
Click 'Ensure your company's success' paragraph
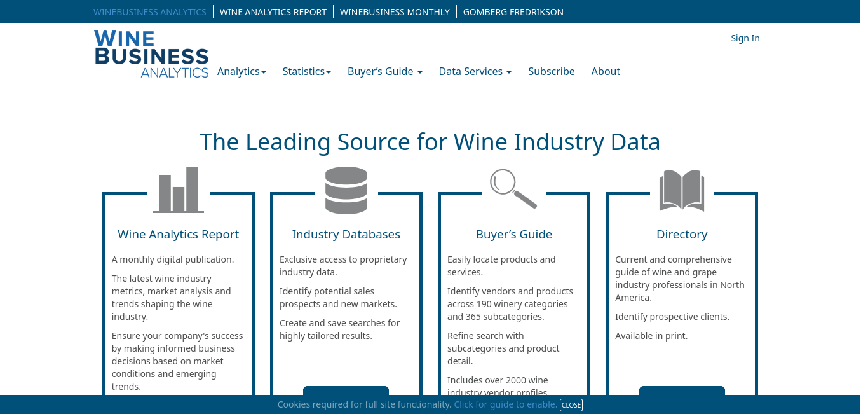pyautogui.click(x=177, y=361)
